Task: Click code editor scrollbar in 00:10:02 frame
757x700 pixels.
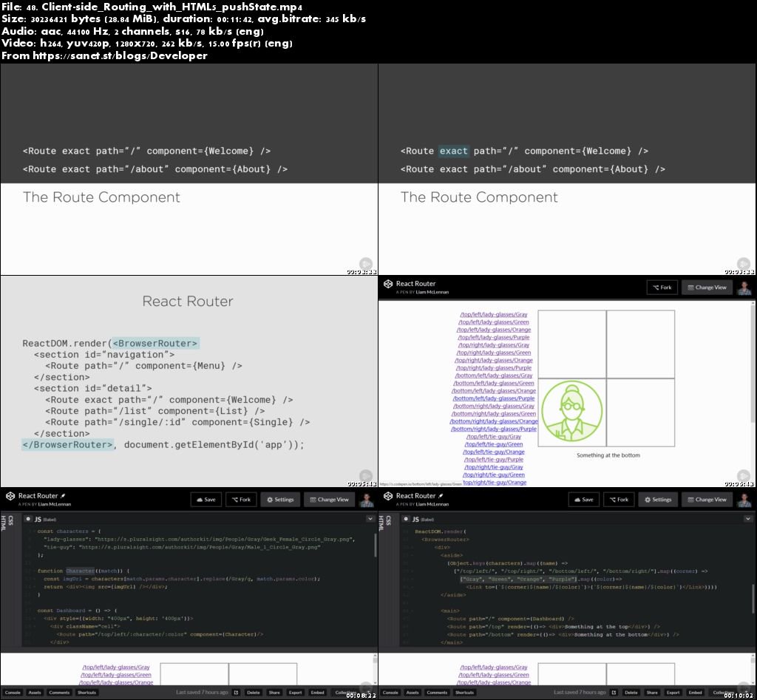Action: pyautogui.click(x=753, y=598)
